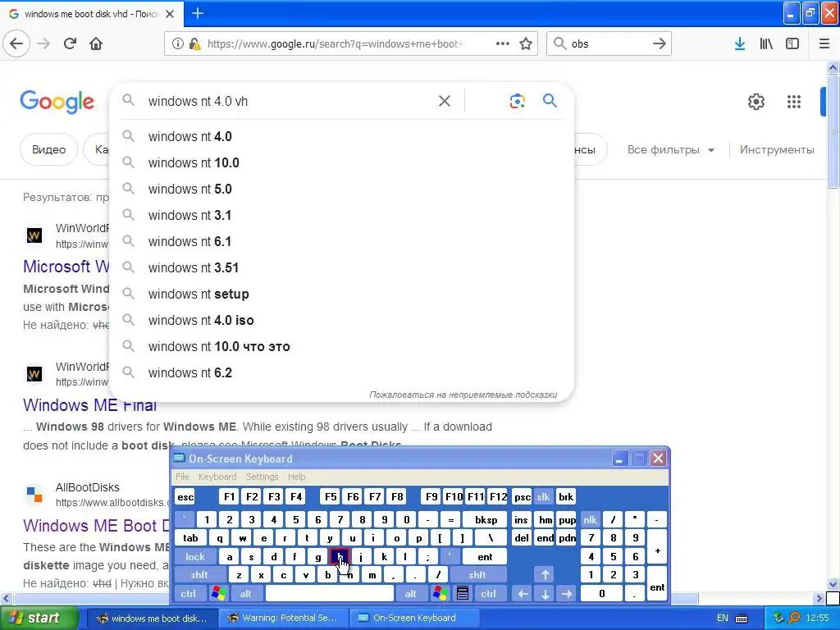
Task: Open Settings menu of On-Screen Keyboard
Action: coord(262,477)
